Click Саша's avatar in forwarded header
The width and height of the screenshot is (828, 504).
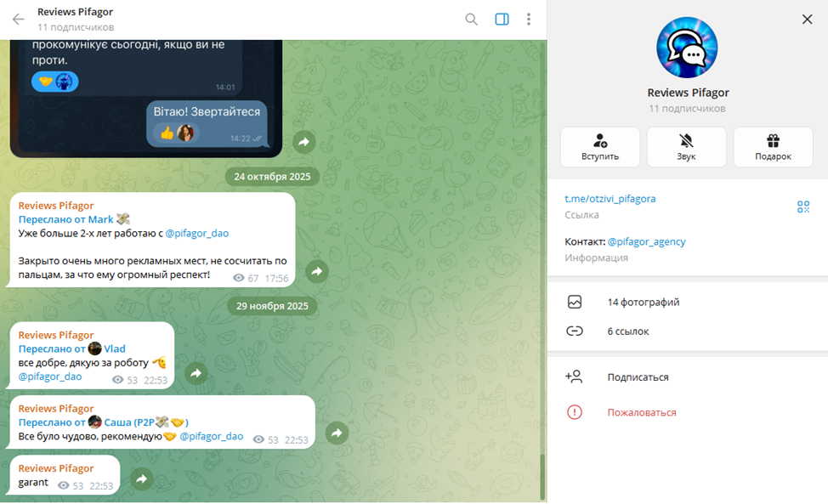(94, 422)
